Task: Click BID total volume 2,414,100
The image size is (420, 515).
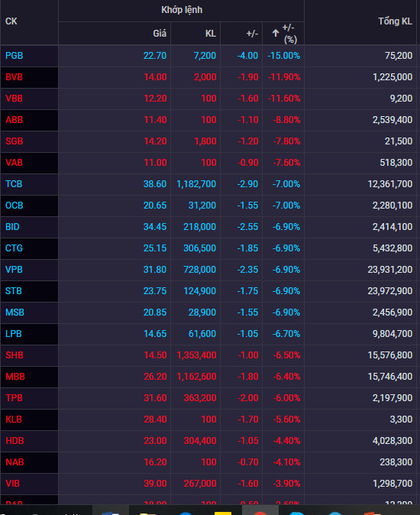Action: 393,227
